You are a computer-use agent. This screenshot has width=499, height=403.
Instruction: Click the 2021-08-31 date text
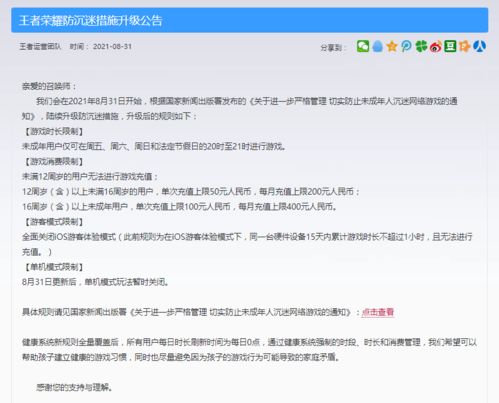click(112, 46)
